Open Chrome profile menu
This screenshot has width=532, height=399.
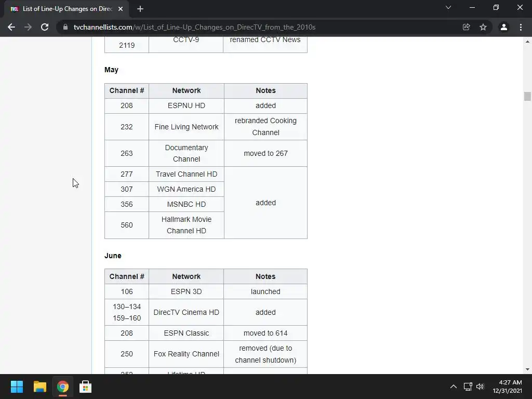point(504,27)
